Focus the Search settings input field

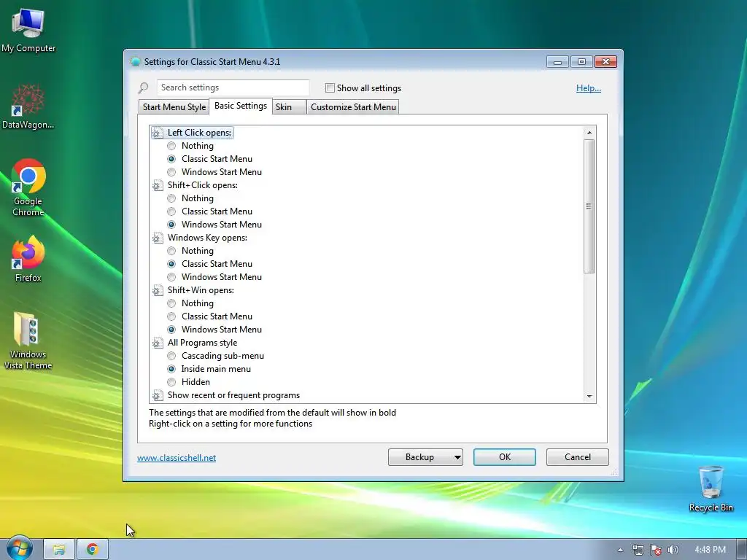coord(233,87)
